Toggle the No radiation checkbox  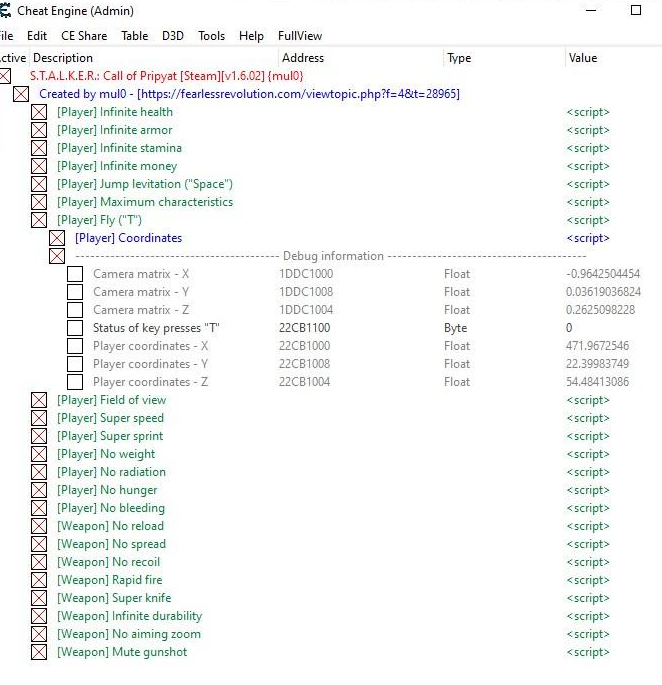[39, 472]
